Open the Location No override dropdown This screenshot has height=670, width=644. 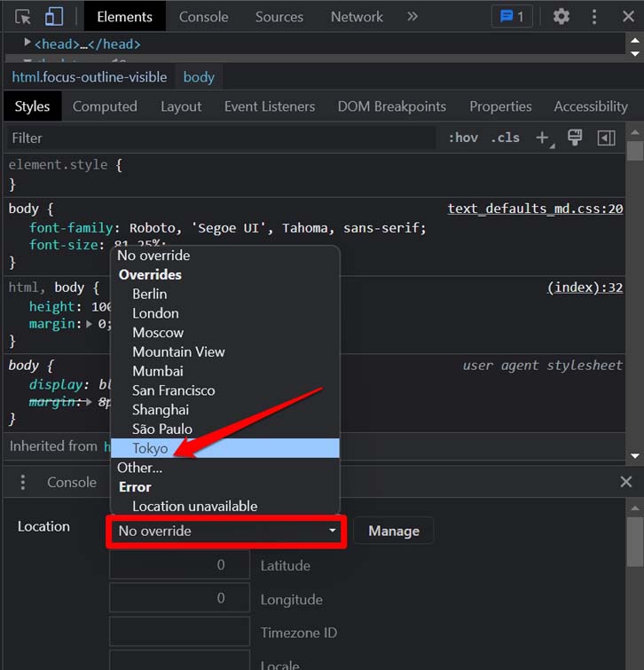(x=226, y=532)
